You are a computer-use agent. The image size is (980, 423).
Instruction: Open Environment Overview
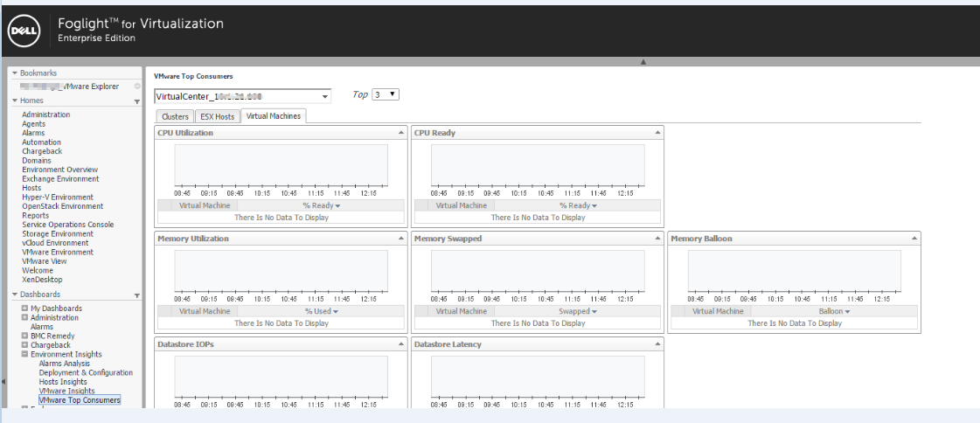[x=60, y=170]
